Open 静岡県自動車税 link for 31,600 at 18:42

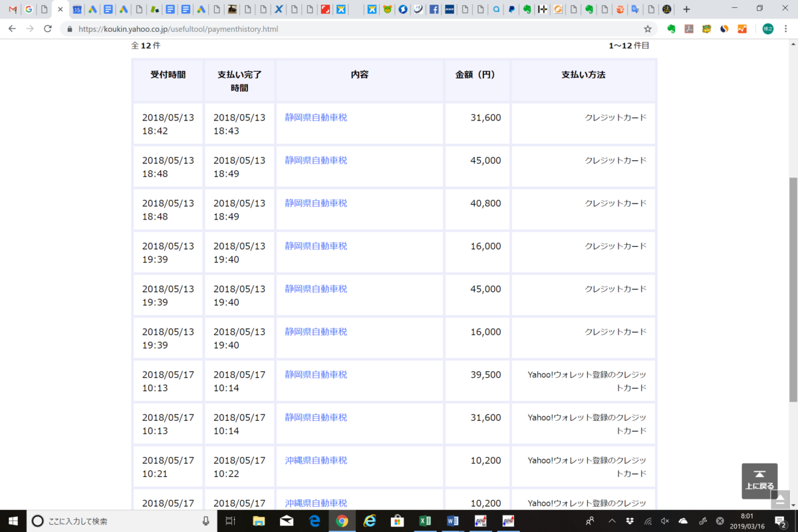coord(316,118)
